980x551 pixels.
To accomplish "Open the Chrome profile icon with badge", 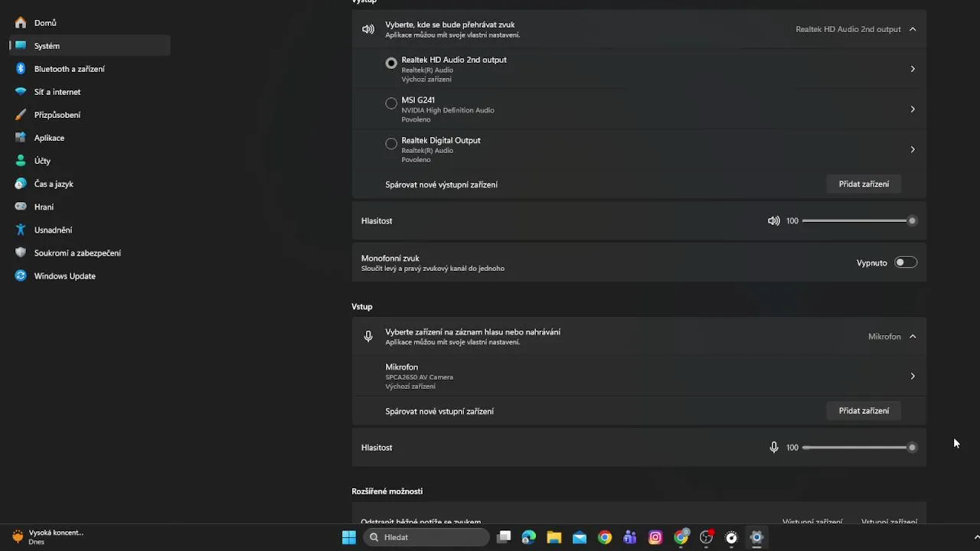I will [681, 537].
